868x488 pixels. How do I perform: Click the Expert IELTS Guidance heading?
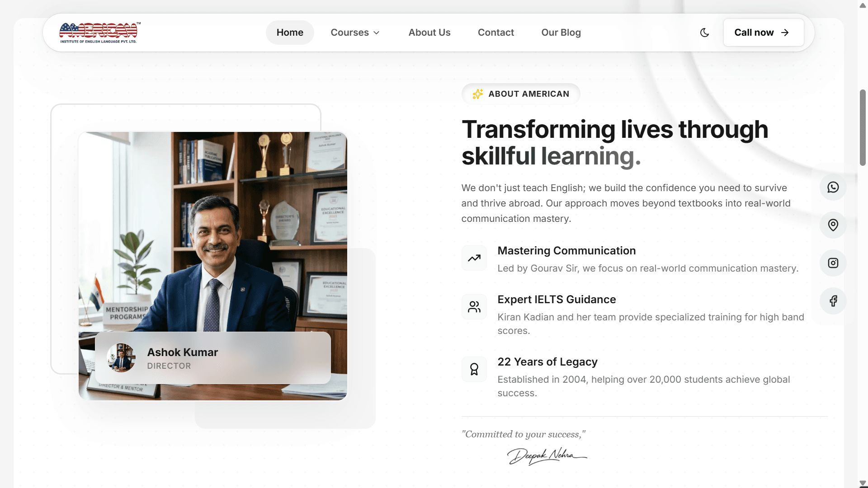point(557,300)
